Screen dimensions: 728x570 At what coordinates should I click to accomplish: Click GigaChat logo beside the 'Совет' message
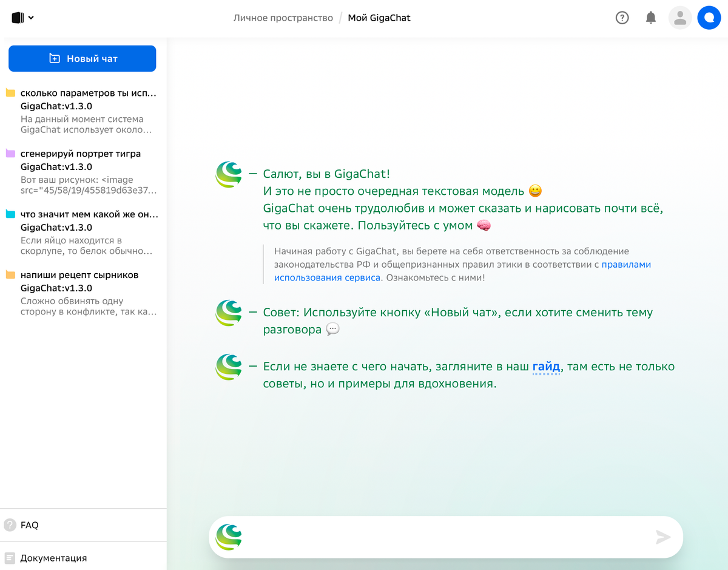coord(229,313)
